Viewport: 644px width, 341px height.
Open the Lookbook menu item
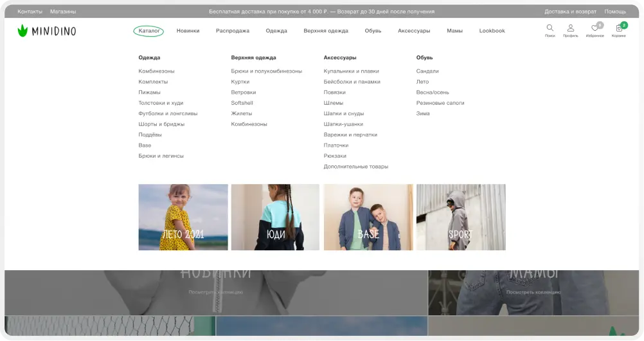tap(492, 31)
